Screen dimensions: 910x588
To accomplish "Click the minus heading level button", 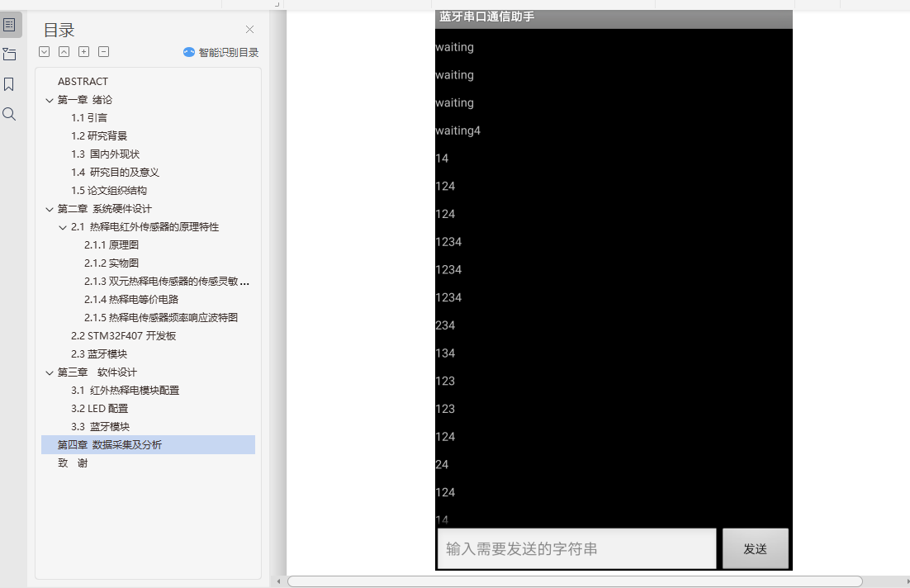I will (x=103, y=52).
